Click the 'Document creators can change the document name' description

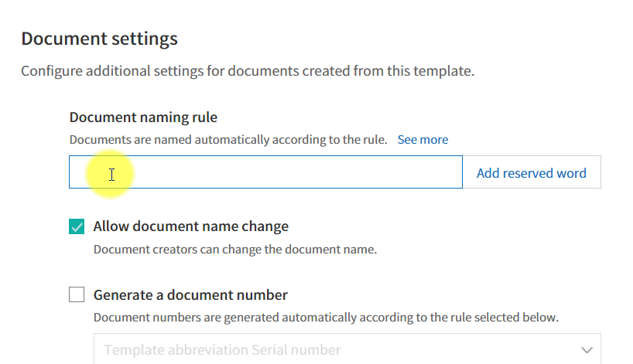pyautogui.click(x=235, y=250)
